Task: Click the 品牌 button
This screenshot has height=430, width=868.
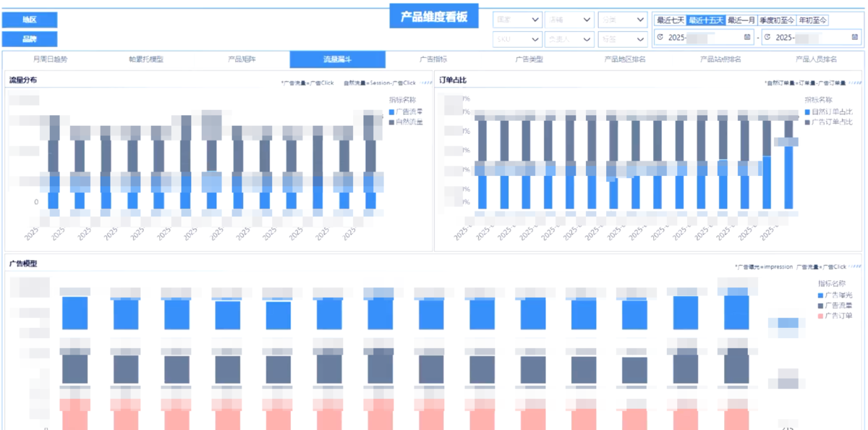Action: pos(30,39)
